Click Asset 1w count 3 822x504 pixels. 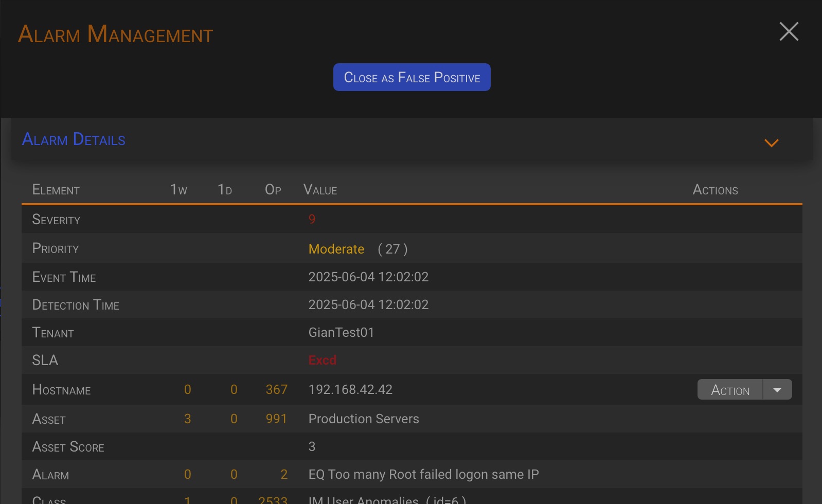[x=187, y=419]
